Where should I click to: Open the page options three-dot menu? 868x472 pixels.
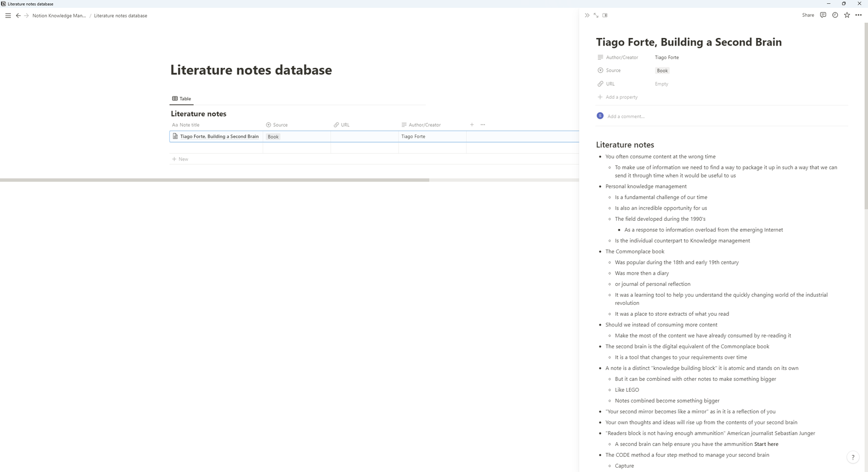(x=858, y=15)
